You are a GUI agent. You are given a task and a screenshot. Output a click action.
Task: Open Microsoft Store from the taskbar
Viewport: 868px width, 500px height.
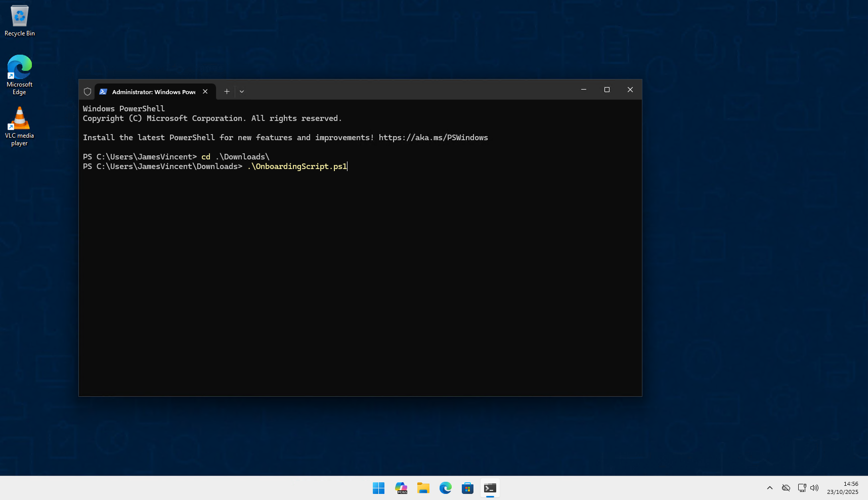coord(468,488)
